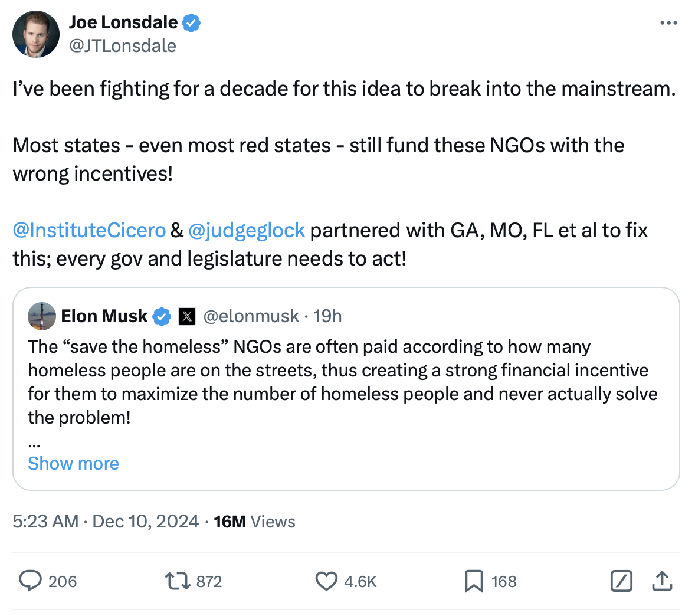695x616 pixels.
Task: Bookmark this post
Action: [473, 581]
